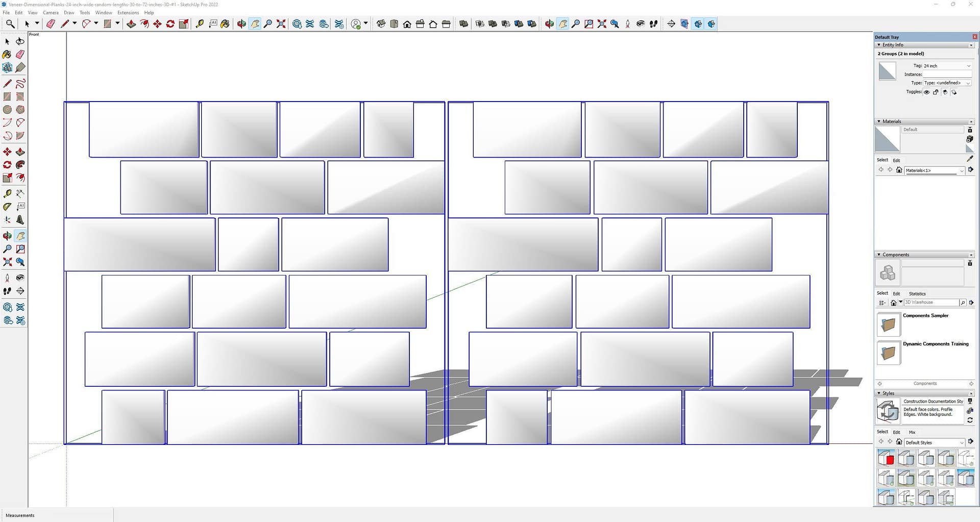Open the Camera menu
Image resolution: width=980 pixels, height=522 pixels.
tap(51, 13)
